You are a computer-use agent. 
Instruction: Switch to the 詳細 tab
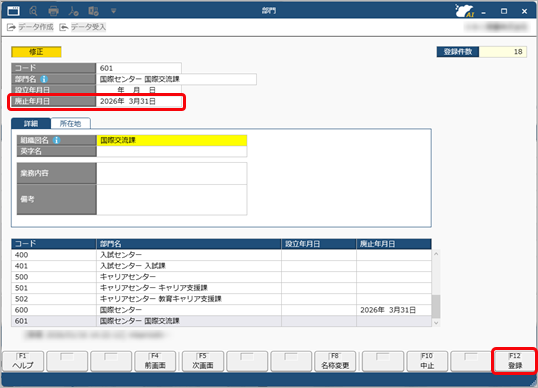31,124
